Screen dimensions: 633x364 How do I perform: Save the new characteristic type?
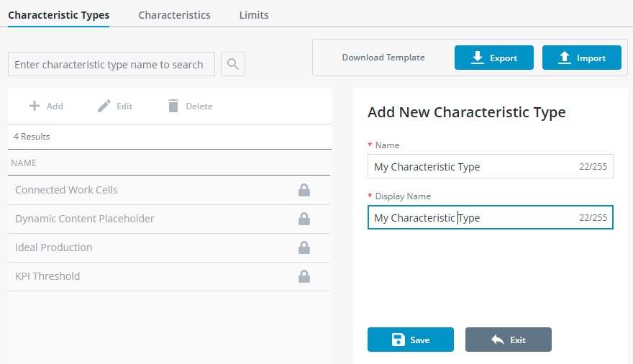411,340
